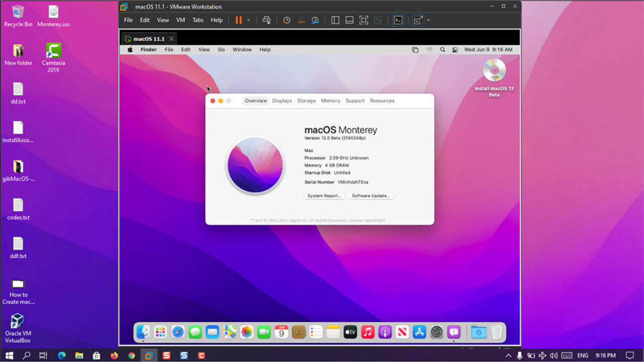644x362 pixels.
Task: Switch to the Storage tab
Action: [x=306, y=101]
